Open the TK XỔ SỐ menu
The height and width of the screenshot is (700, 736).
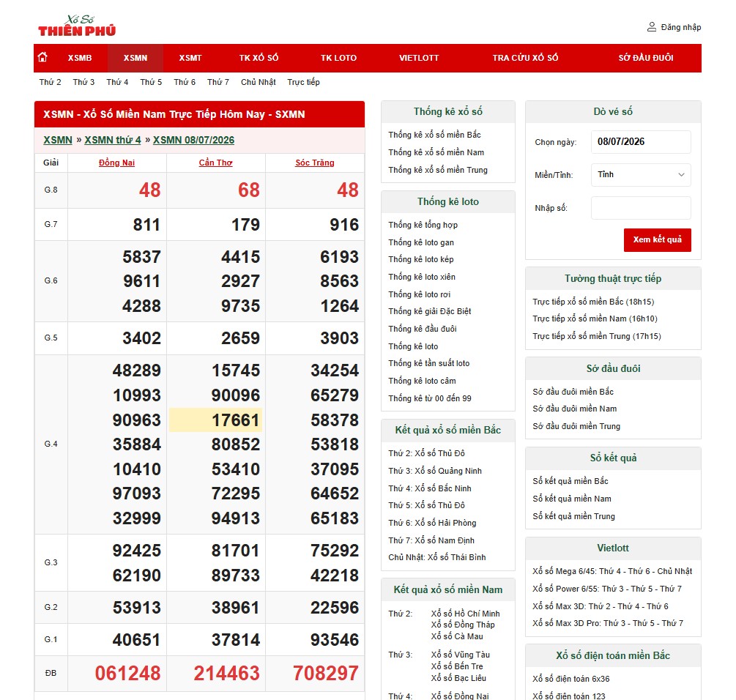(259, 58)
